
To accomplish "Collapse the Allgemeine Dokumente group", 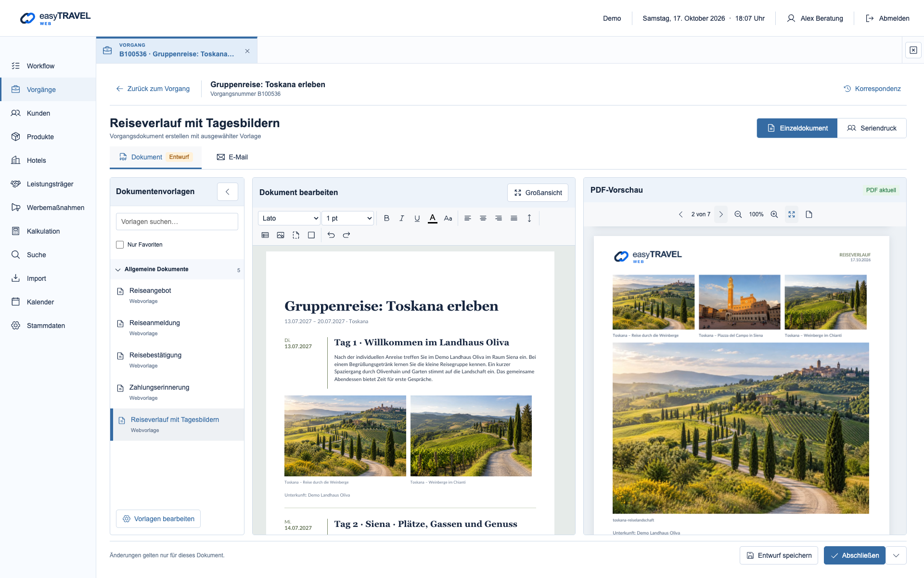I will click(x=177, y=269).
